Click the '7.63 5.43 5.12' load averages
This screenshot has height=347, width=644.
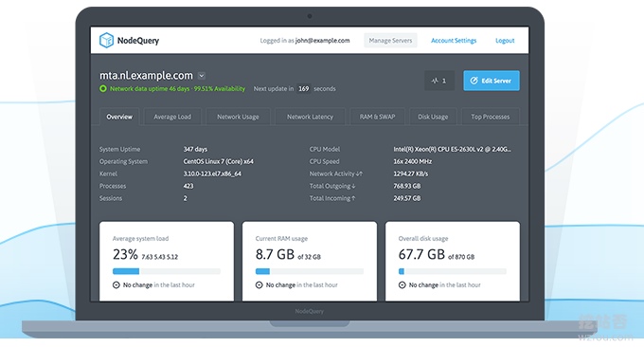[160, 257]
